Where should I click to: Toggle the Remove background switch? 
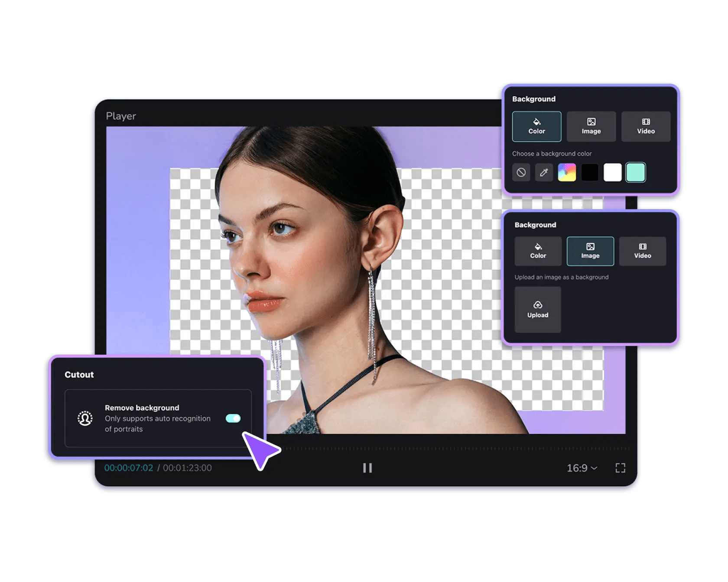(233, 418)
